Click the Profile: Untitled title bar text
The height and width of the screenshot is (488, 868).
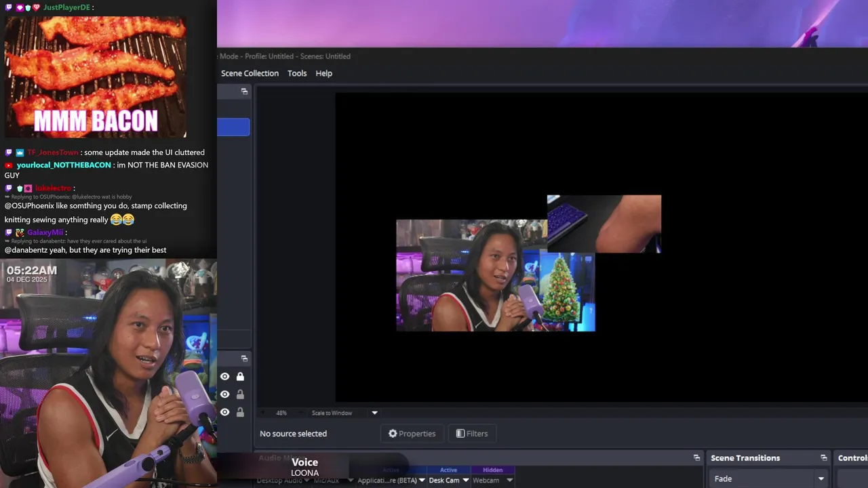click(x=270, y=56)
